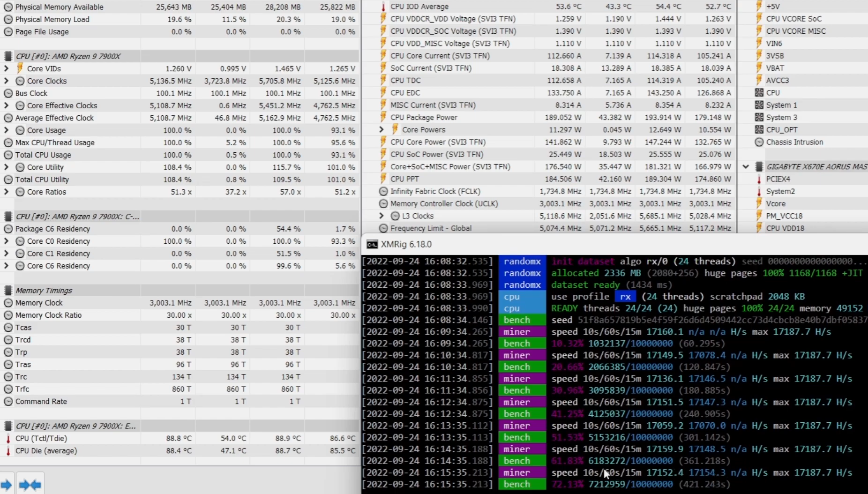Click the clock icon beside Memory Clock
Image resolution: width=868 pixels, height=494 pixels.
[8, 303]
